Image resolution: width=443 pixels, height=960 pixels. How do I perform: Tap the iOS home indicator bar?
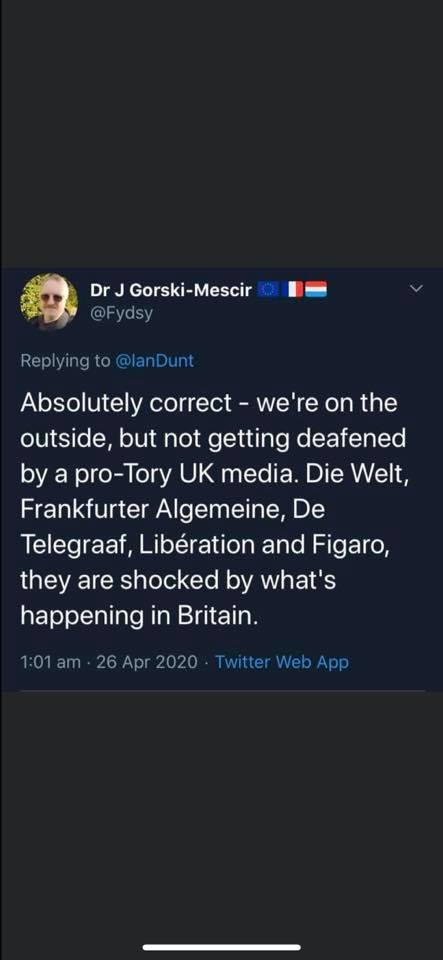222,947
